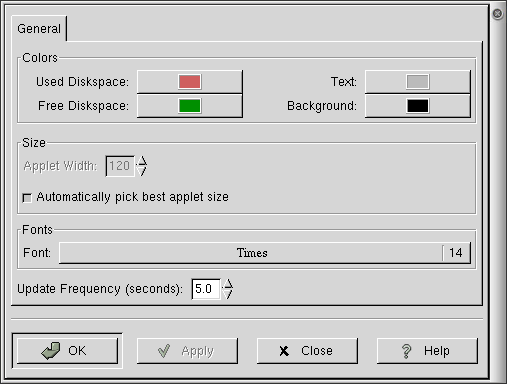507x384 pixels.
Task: Decrease Update Frequency using down arrow
Action: point(228,294)
